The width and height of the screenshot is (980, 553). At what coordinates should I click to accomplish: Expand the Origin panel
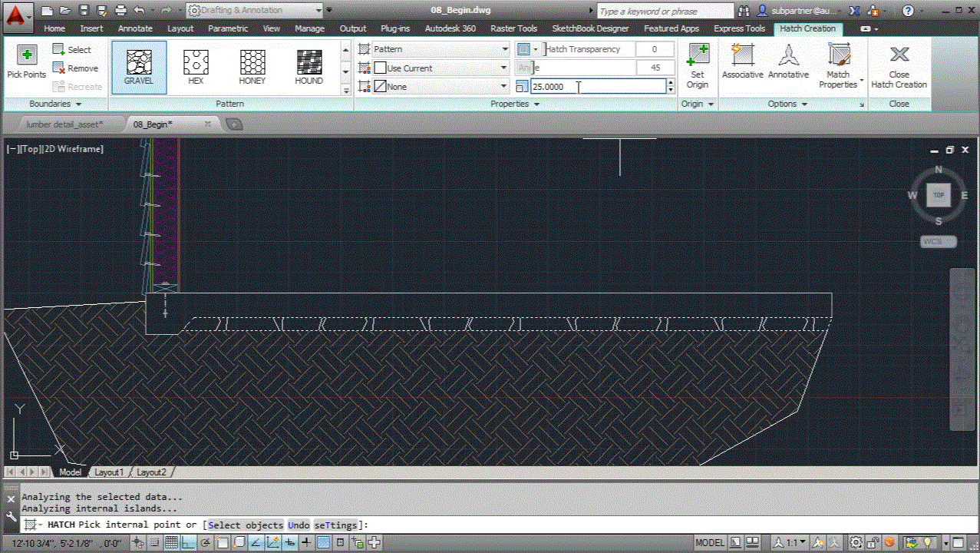click(x=698, y=104)
